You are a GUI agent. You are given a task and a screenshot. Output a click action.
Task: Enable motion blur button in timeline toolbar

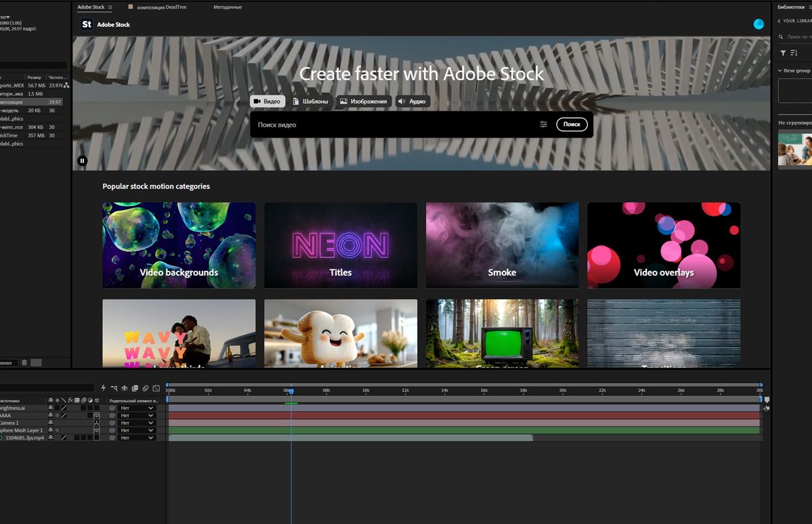click(146, 388)
